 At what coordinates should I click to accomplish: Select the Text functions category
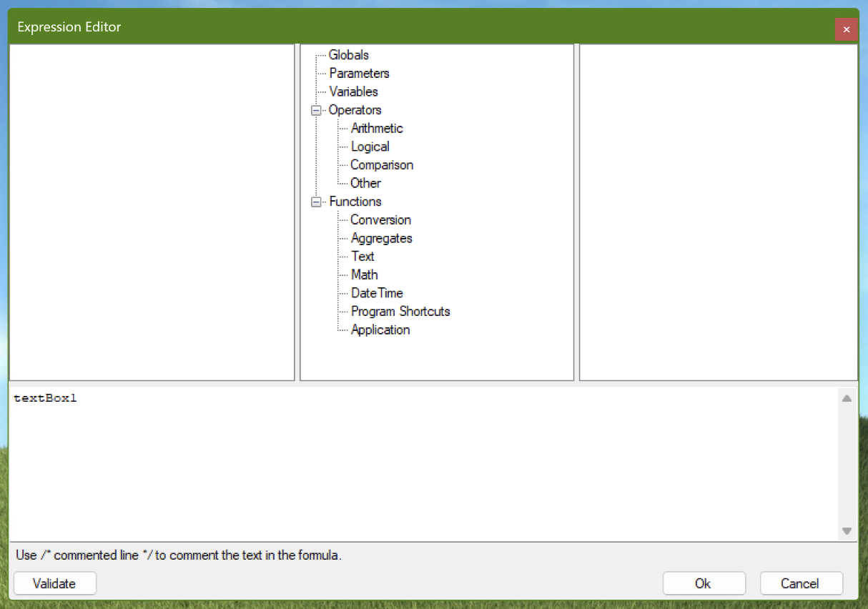[x=363, y=256]
